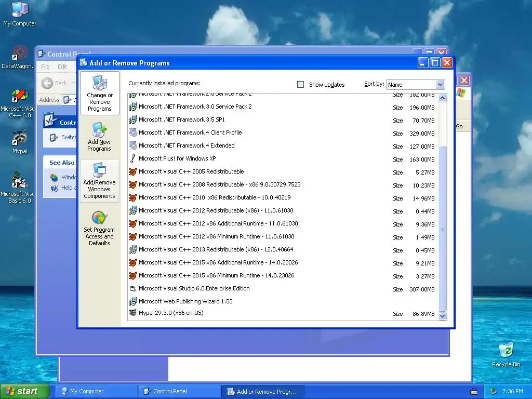Open Mypal desktop shortcut
This screenshot has width=532, height=399.
[x=20, y=142]
